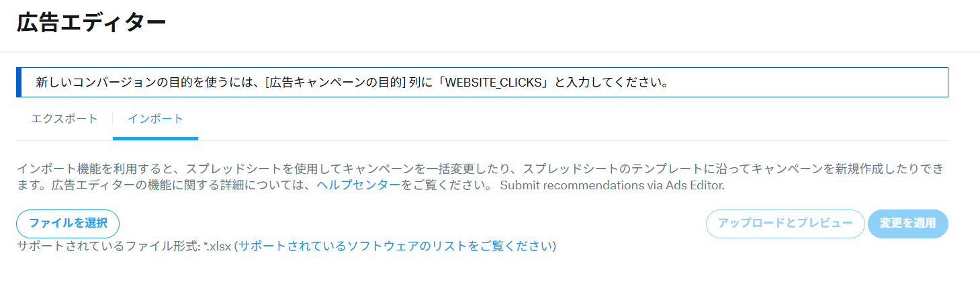Apply changes with 変更を適用 button
Viewport: 980px width, 284px height.
click(x=907, y=224)
